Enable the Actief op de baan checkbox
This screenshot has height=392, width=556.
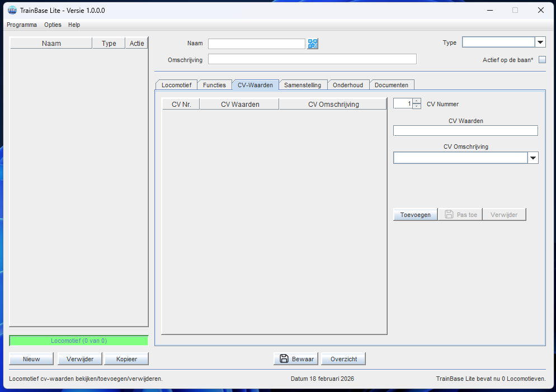pos(541,60)
